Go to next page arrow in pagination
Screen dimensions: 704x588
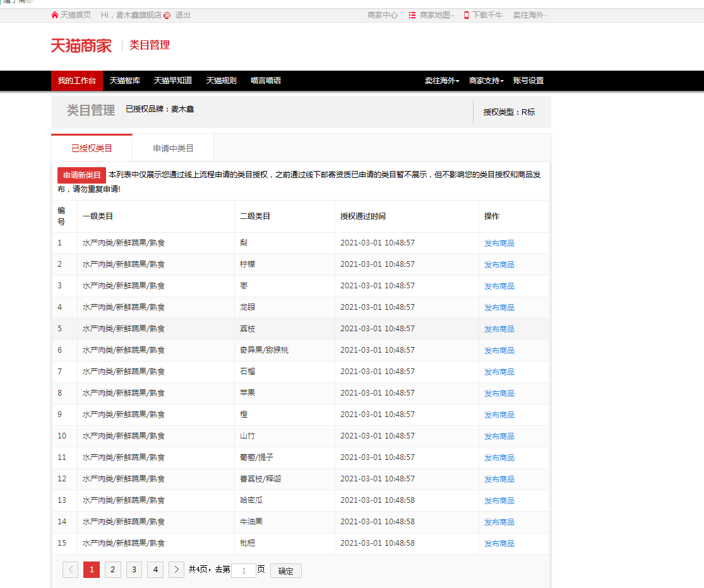click(176, 570)
